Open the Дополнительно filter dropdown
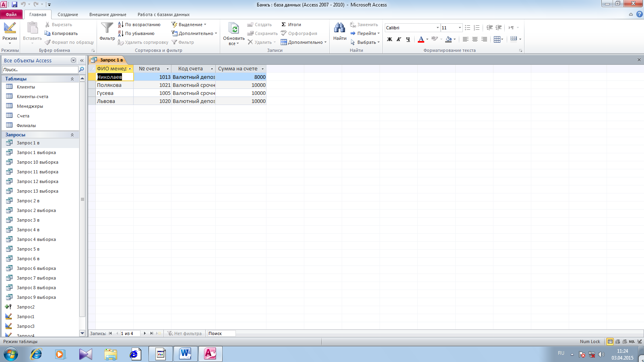This screenshot has height=362, width=644. pyautogui.click(x=194, y=33)
